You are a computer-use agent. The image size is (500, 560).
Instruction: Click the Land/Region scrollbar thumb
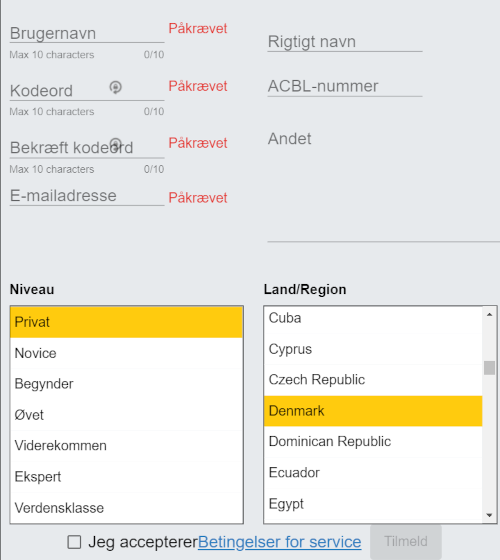489,368
